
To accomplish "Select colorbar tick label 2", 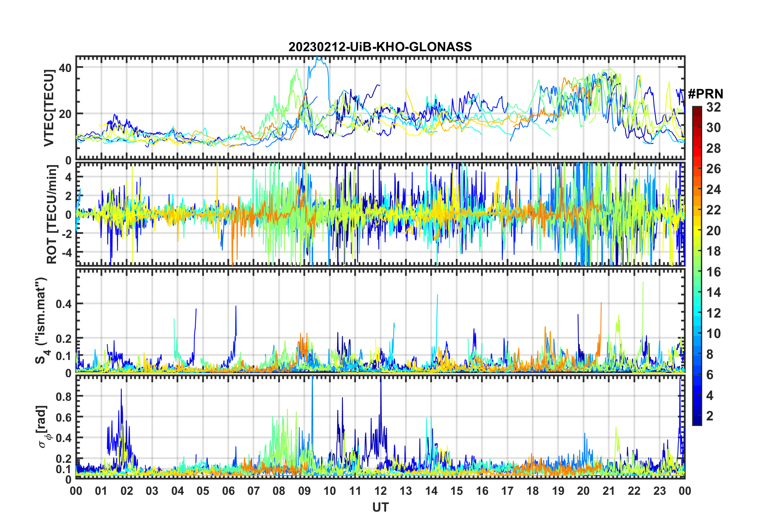I will point(710,416).
